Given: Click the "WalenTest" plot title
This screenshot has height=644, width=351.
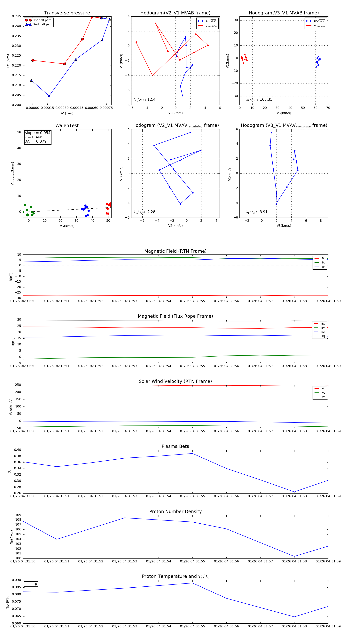Looking at the screenshot, I should tap(67, 125).
